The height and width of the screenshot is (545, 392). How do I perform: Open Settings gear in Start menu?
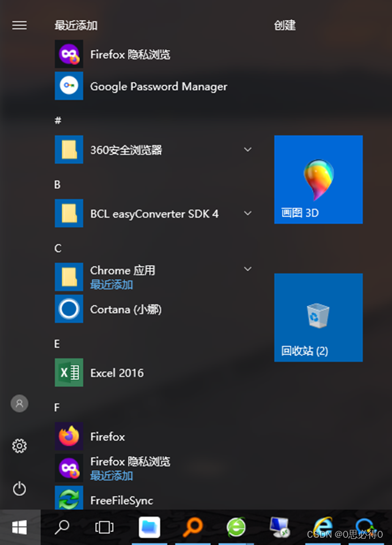[19, 446]
